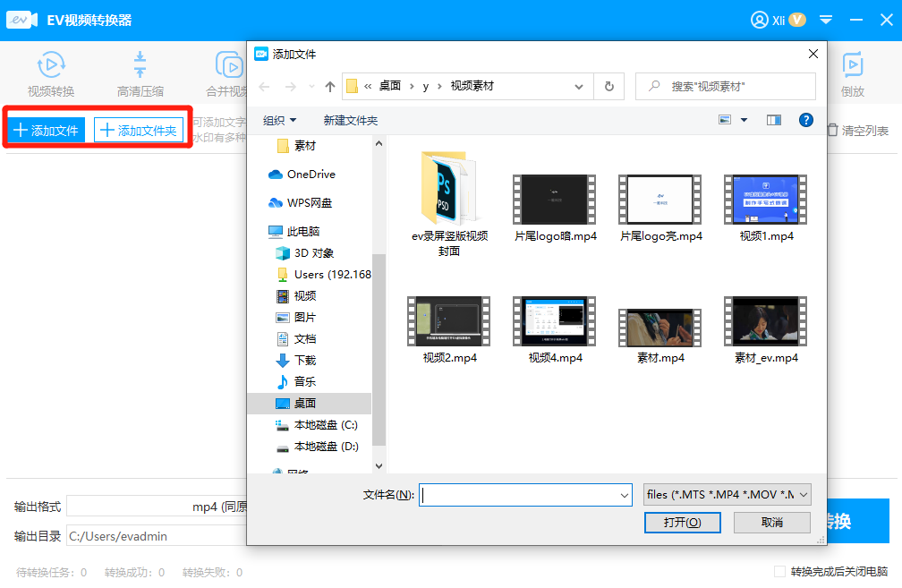902x588 pixels.
Task: Select 片尾logo亮.mp4 file
Action: 660,208
